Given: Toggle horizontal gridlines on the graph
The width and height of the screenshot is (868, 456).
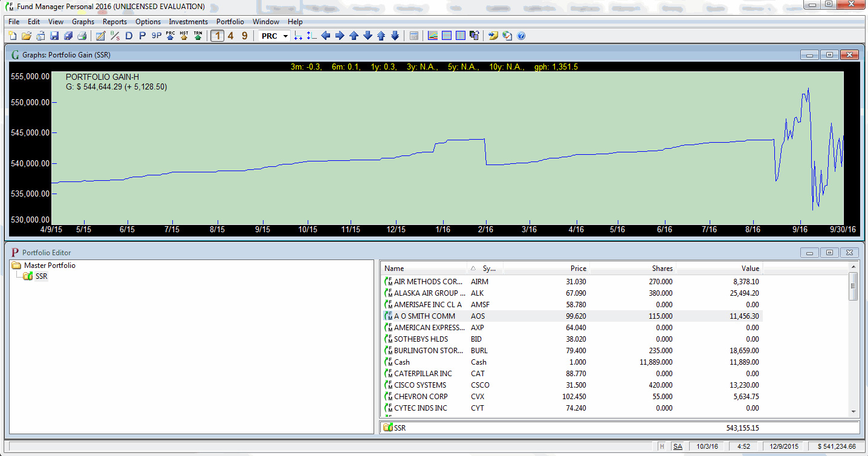Looking at the screenshot, I should point(446,35).
